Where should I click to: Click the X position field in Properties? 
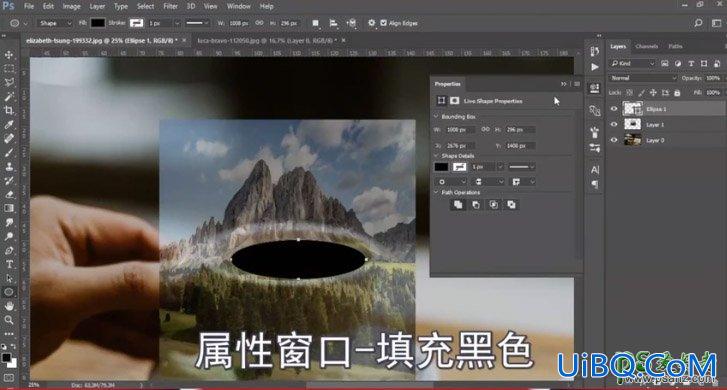pos(460,146)
